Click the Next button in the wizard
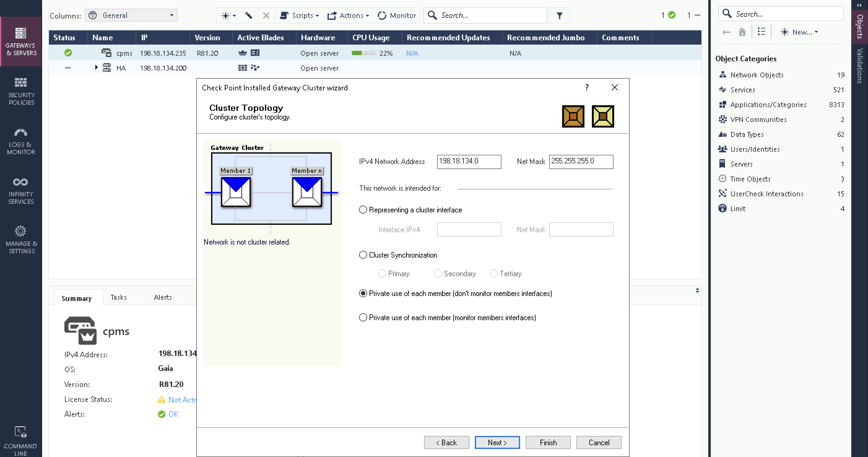The height and width of the screenshot is (457, 868). point(497,442)
